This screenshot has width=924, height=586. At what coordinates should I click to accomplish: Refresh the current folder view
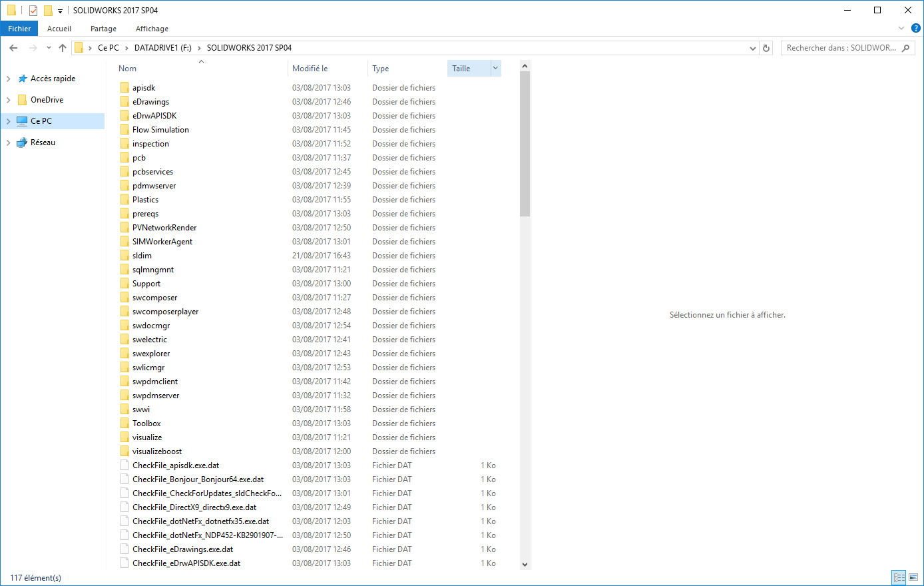point(766,48)
